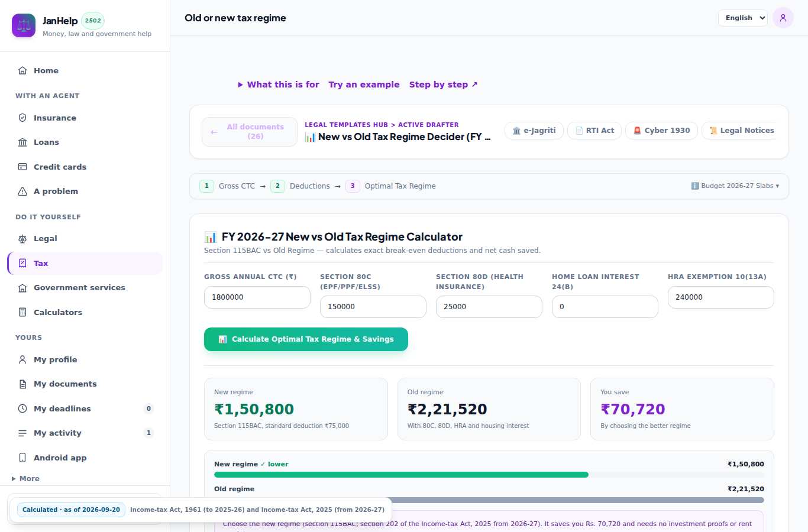808x532 pixels.
Task: Click the Gross Annual CTC input field
Action: (x=257, y=297)
